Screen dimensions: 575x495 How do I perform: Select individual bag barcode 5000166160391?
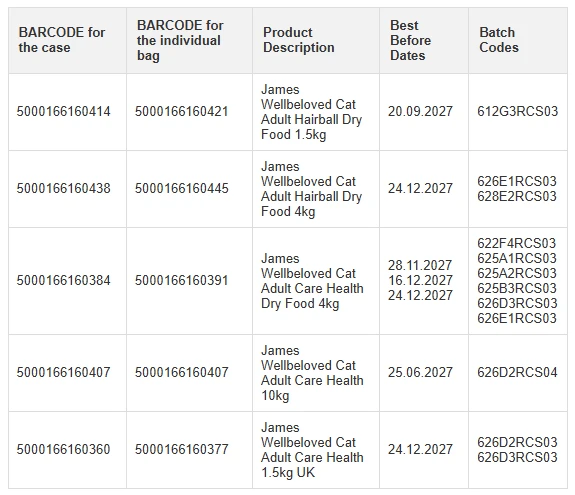(182, 280)
